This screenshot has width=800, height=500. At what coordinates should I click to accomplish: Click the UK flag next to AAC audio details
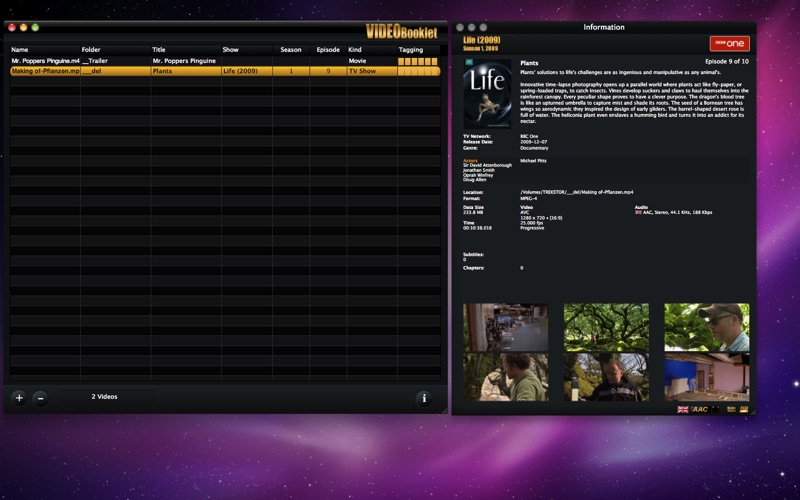(x=638, y=212)
